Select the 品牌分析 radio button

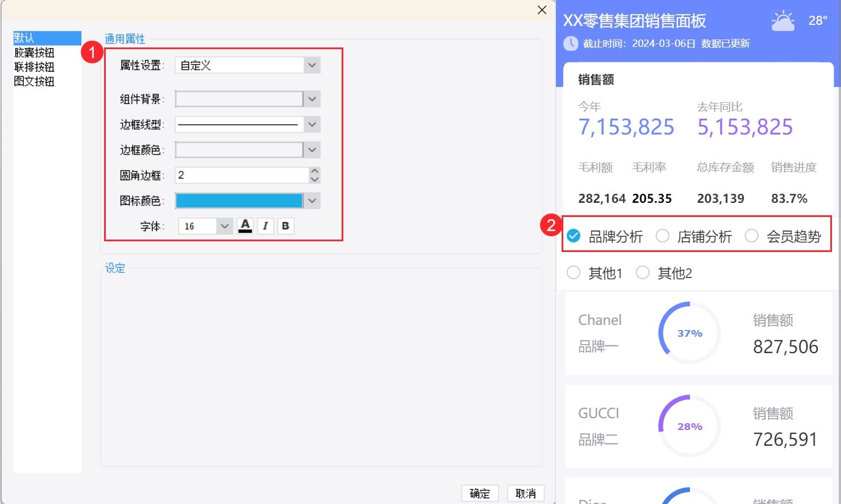[573, 236]
